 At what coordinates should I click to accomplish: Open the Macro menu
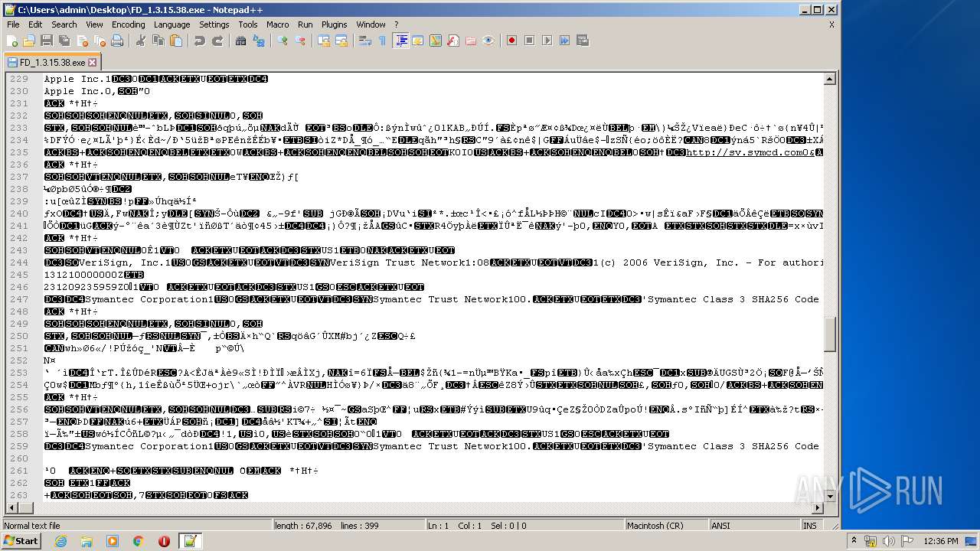click(278, 24)
